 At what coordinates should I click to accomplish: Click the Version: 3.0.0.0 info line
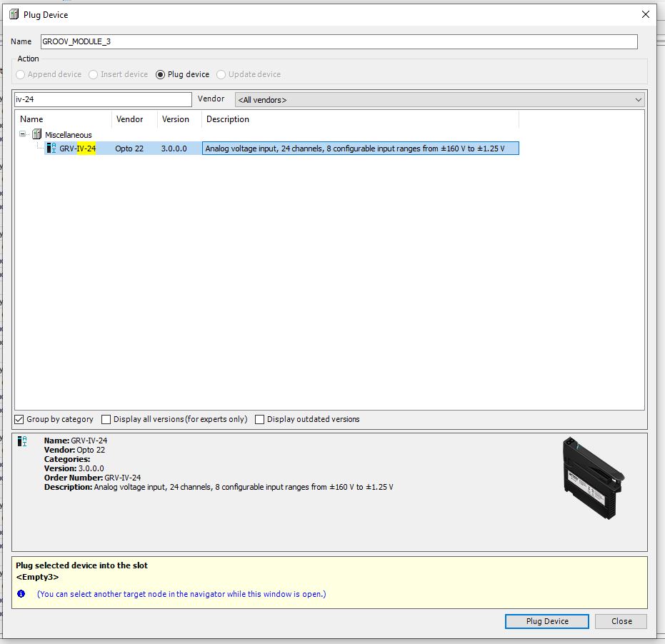pos(74,468)
